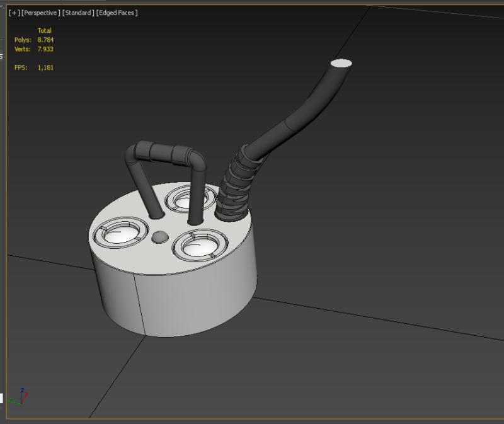The width and height of the screenshot is (504, 424).
Task: Click the Polys count statistic
Action: 45,40
